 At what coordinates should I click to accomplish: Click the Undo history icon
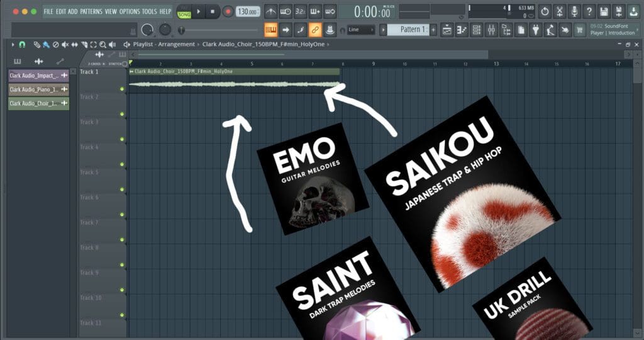[545, 11]
